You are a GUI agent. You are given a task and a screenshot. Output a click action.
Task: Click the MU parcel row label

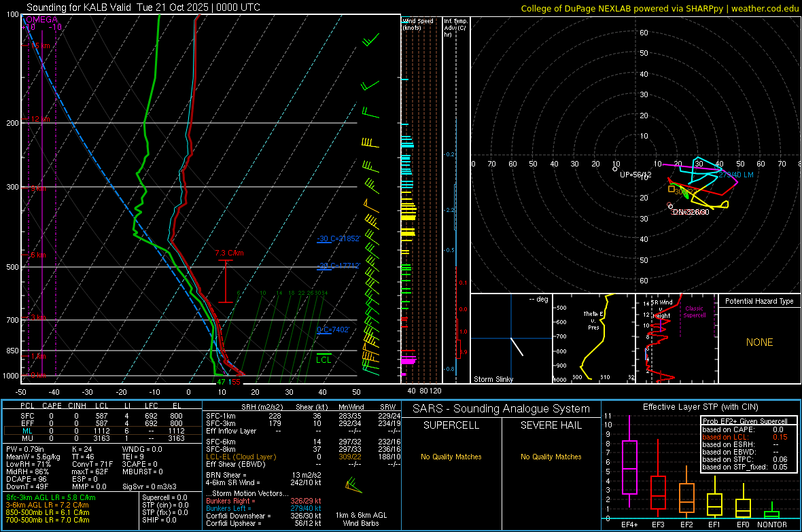(27, 438)
